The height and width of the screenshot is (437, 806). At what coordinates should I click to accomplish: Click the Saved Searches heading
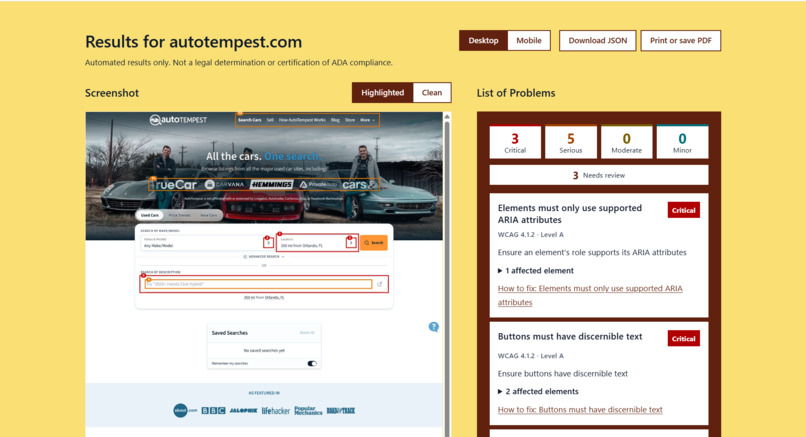click(230, 333)
